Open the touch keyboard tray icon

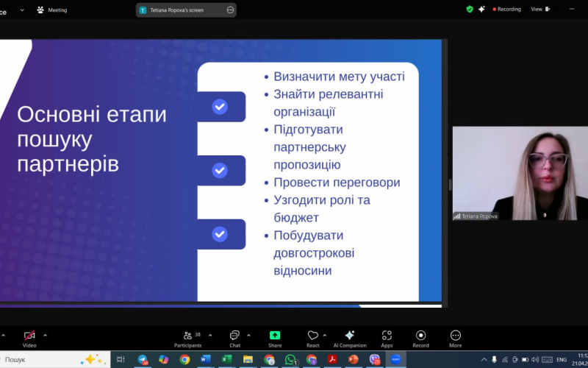click(x=547, y=359)
